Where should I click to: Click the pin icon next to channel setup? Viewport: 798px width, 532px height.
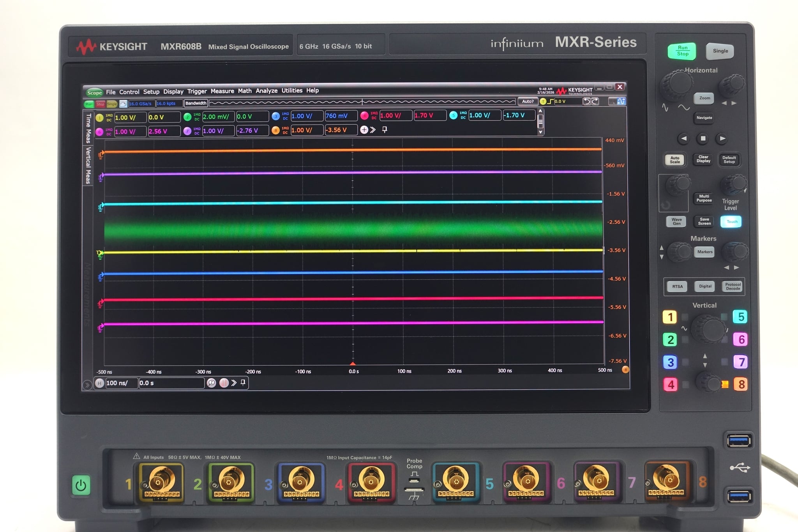click(384, 129)
